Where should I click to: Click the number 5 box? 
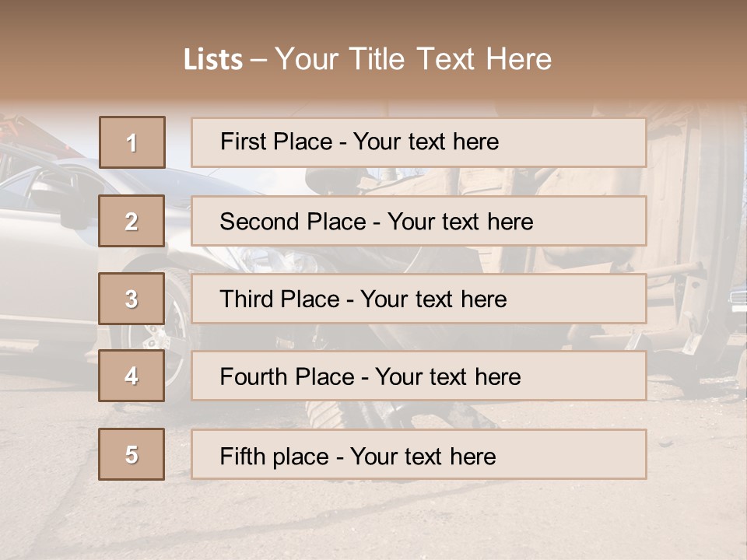(132, 454)
